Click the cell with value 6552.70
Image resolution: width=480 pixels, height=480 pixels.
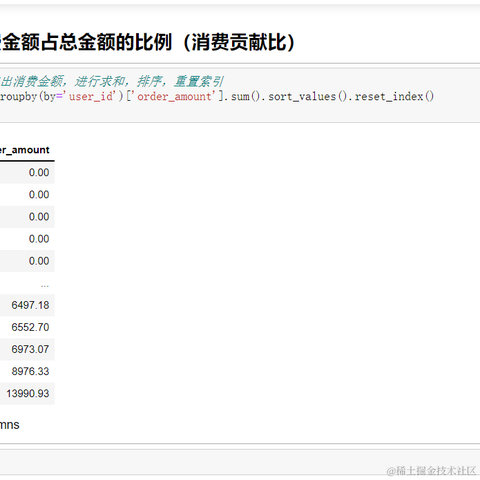(30, 327)
